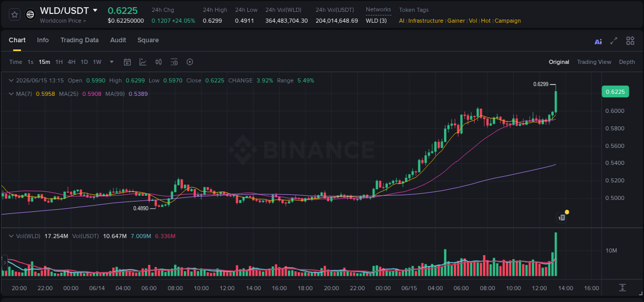Click the MA(25) value 0.5908

92,94
